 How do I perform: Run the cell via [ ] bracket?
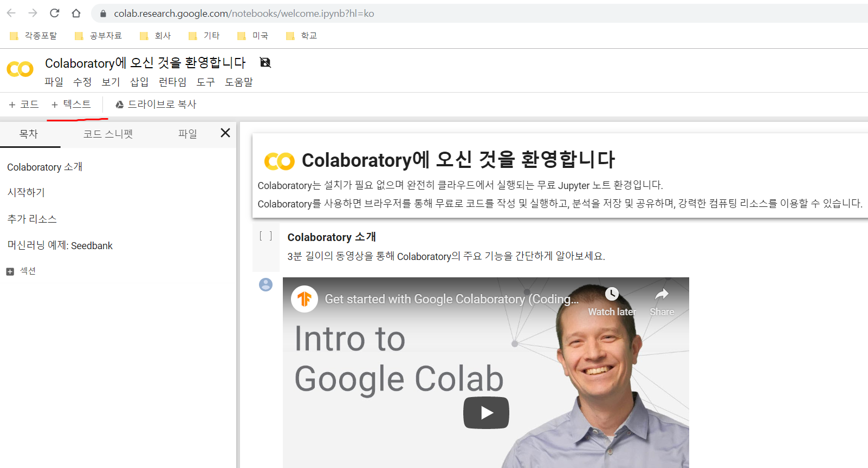point(265,236)
